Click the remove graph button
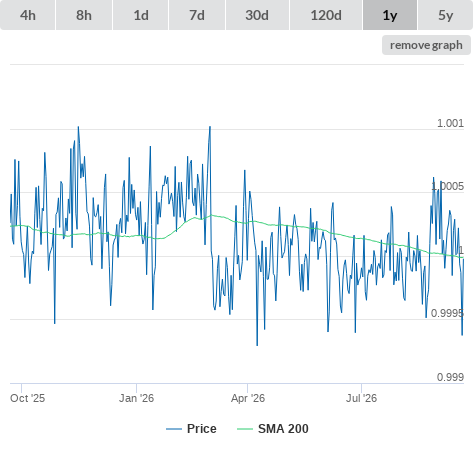Screen dimensions: 474x455 426,45
